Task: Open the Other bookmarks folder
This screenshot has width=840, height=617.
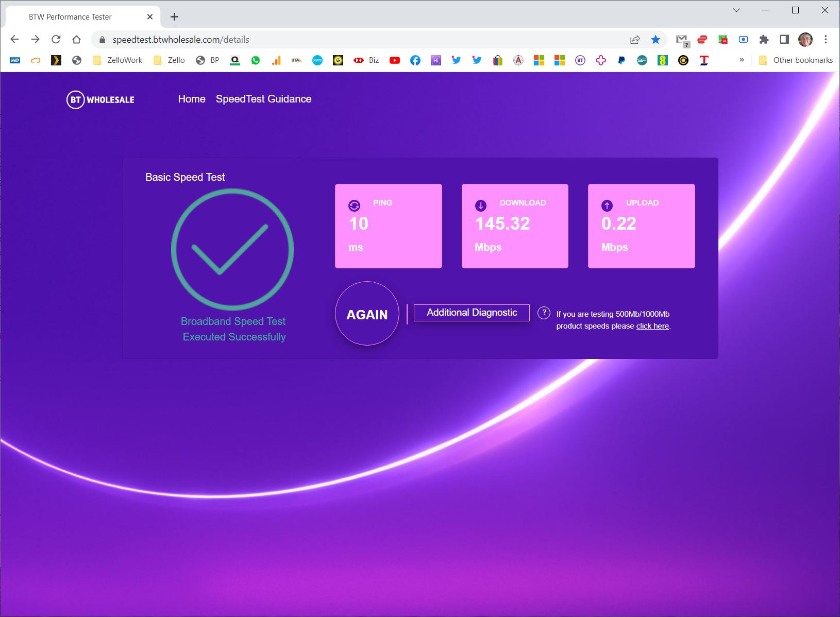Action: click(x=796, y=60)
